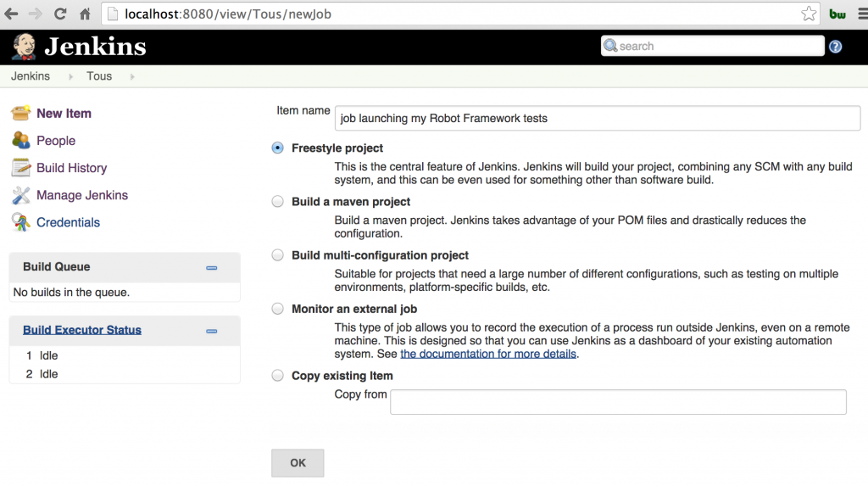Bookmark page with star icon
868x486 pixels.
point(809,14)
